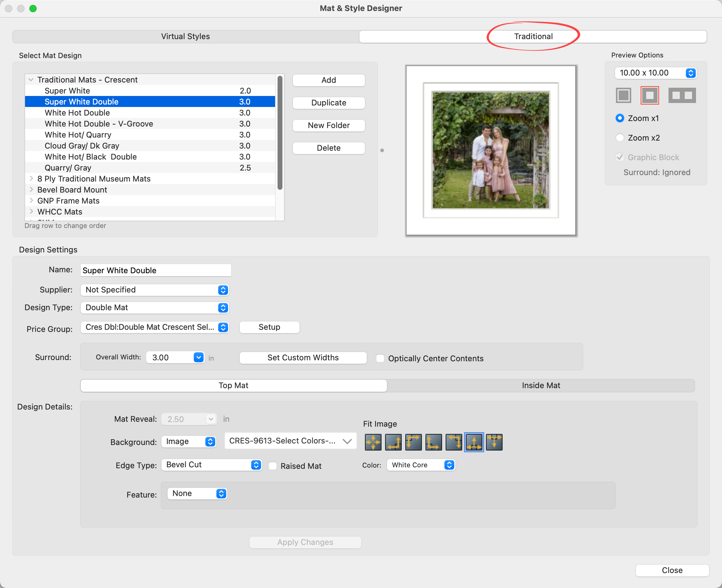Expand the 8 Ply Traditional Museum Mats folder
Image resolution: width=722 pixels, height=588 pixels.
pos(31,178)
